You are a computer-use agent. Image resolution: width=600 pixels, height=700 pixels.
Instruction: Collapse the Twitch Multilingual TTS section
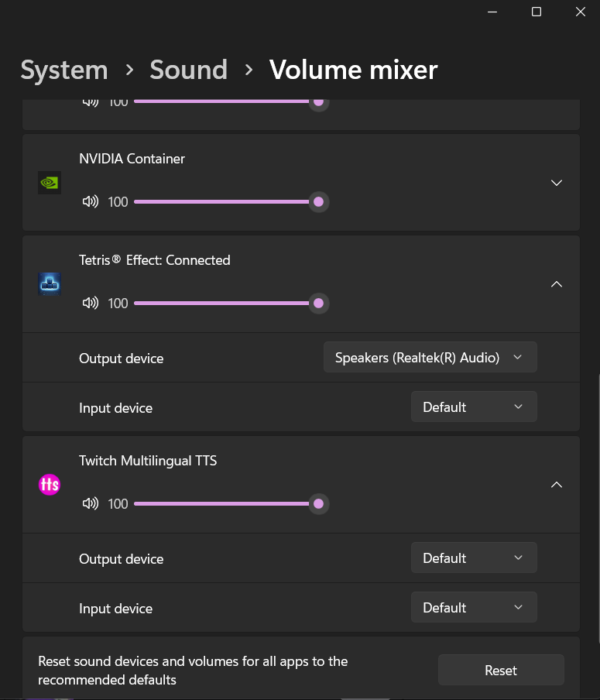click(x=556, y=485)
